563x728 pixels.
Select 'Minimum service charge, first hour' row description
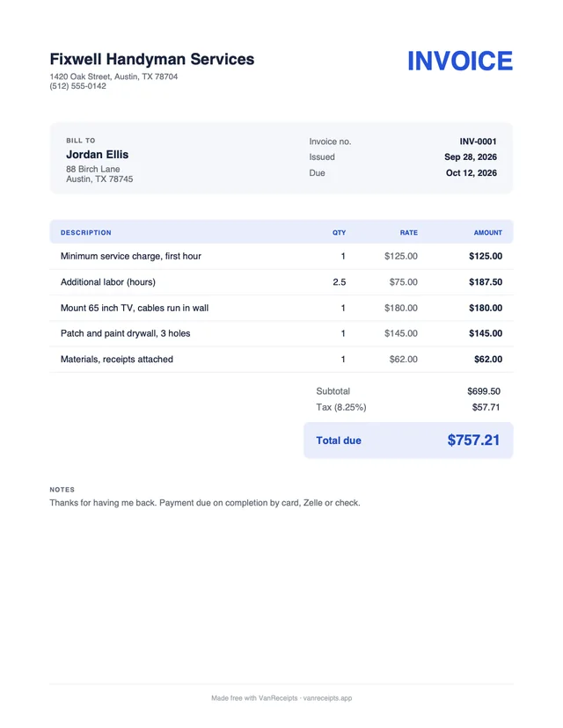click(x=131, y=256)
